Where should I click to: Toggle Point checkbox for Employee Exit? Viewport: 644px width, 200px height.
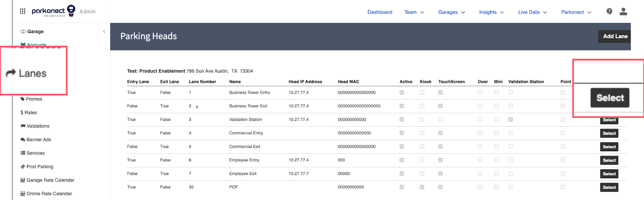click(x=563, y=174)
